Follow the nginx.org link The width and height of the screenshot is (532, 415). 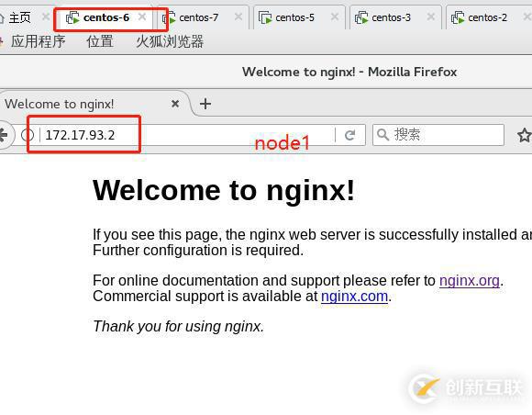470,281
